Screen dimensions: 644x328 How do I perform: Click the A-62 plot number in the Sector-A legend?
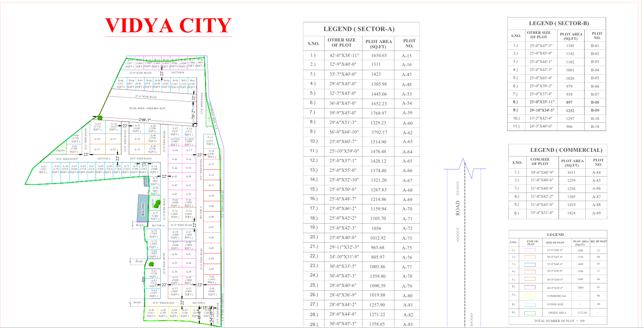point(407,133)
